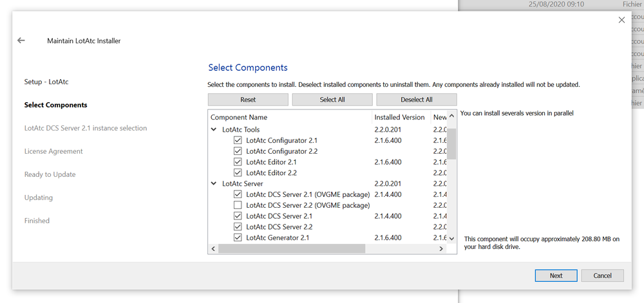Cancel the installer

[x=603, y=275]
